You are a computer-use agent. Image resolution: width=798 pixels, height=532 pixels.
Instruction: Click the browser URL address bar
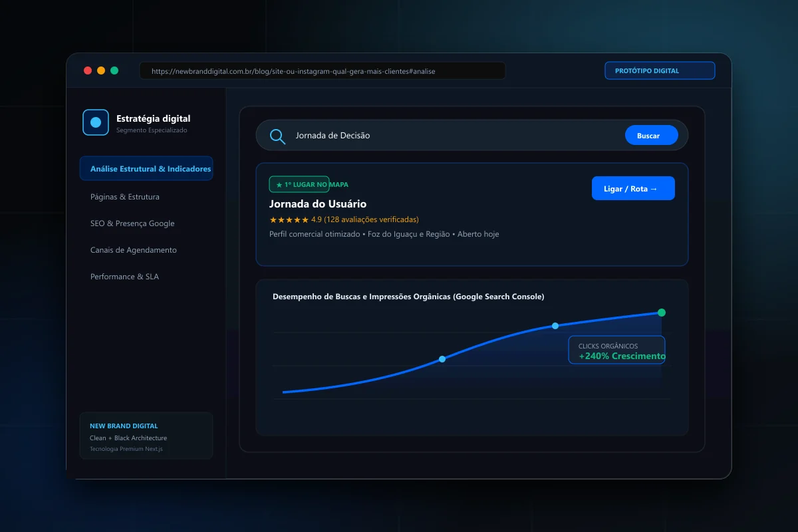tap(323, 70)
